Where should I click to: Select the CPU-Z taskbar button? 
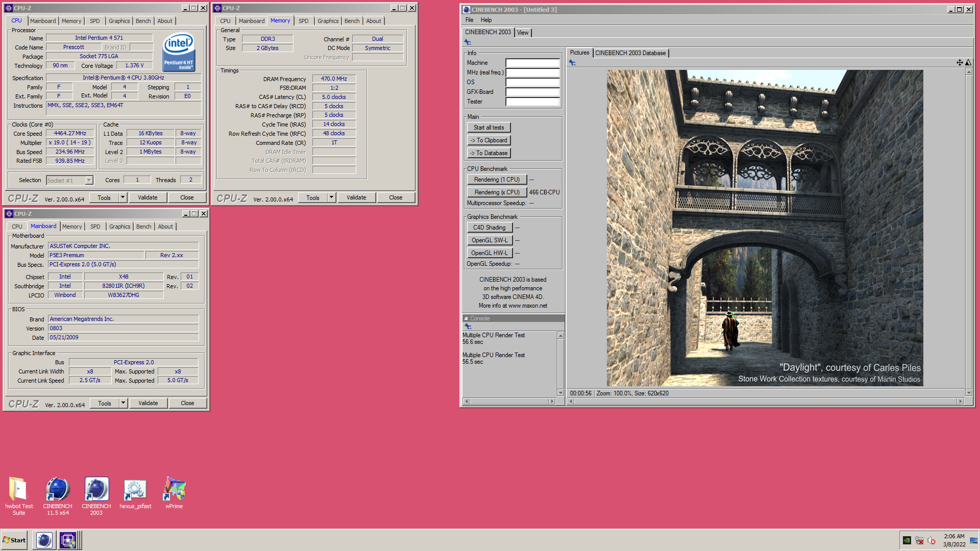(67, 540)
